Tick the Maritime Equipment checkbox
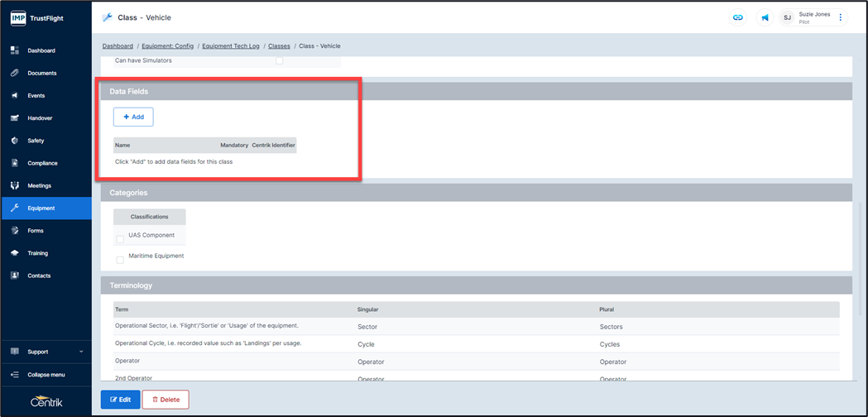 (120, 260)
